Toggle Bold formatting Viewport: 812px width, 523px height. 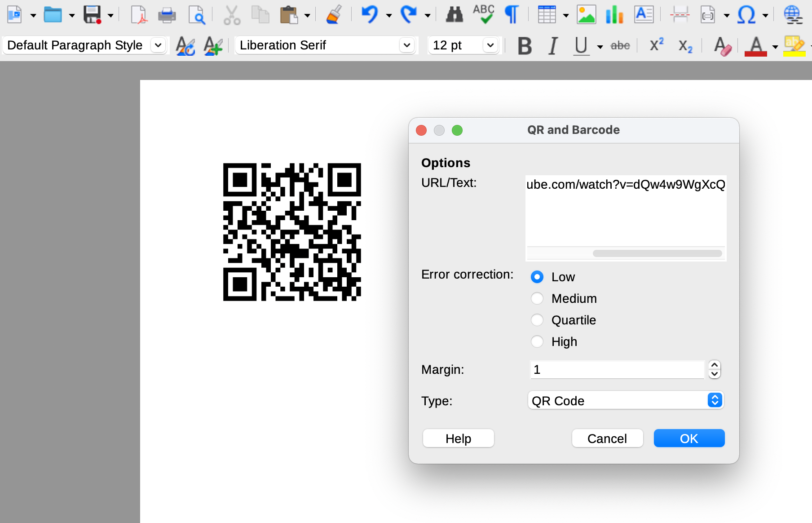[525, 45]
